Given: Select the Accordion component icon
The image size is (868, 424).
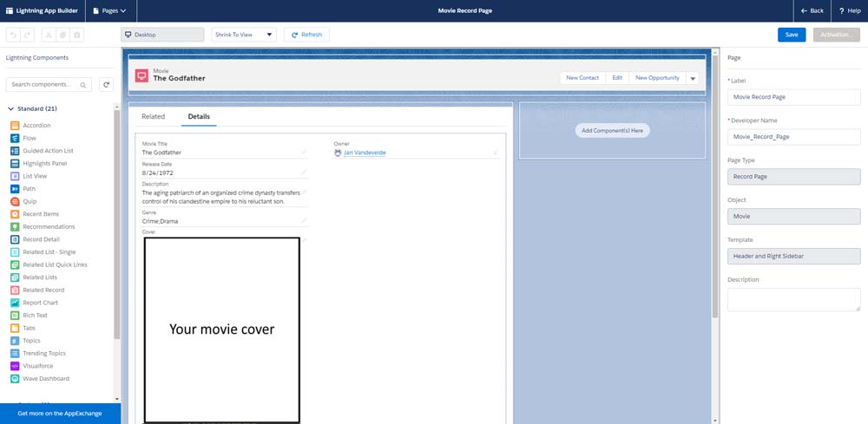Looking at the screenshot, I should pyautogui.click(x=16, y=126).
